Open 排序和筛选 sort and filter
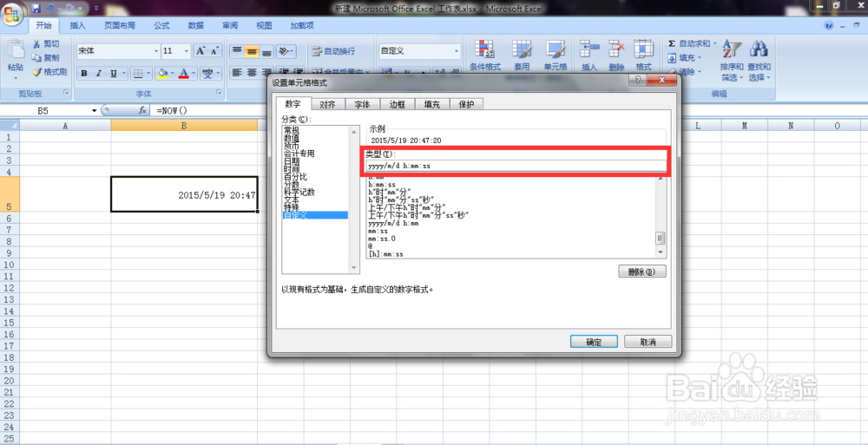 click(732, 61)
